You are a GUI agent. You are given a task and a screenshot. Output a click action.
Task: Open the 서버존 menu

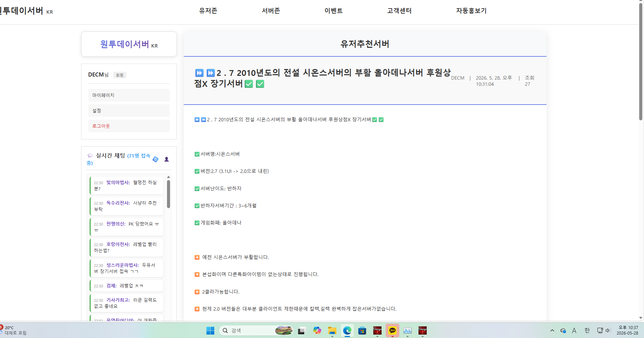(x=271, y=11)
